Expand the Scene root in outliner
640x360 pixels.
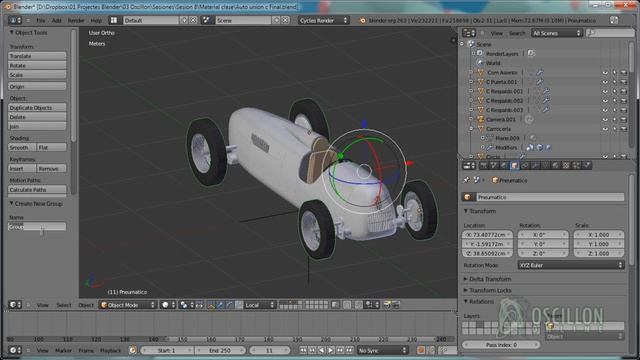462,44
